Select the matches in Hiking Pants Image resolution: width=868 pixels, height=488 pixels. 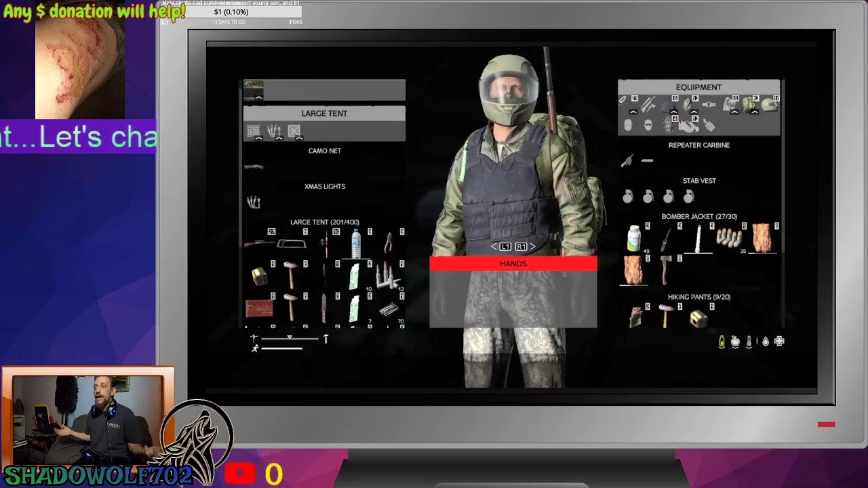tap(635, 317)
